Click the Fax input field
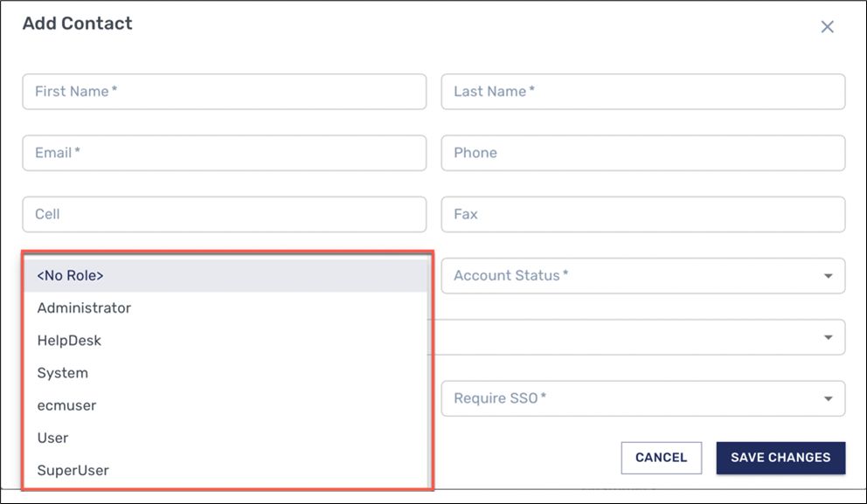This screenshot has height=504, width=867. tap(643, 213)
